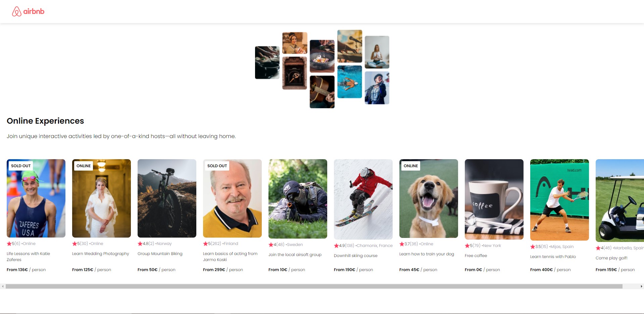Click the swimmer image in collage
644x314 pixels.
tap(350, 82)
